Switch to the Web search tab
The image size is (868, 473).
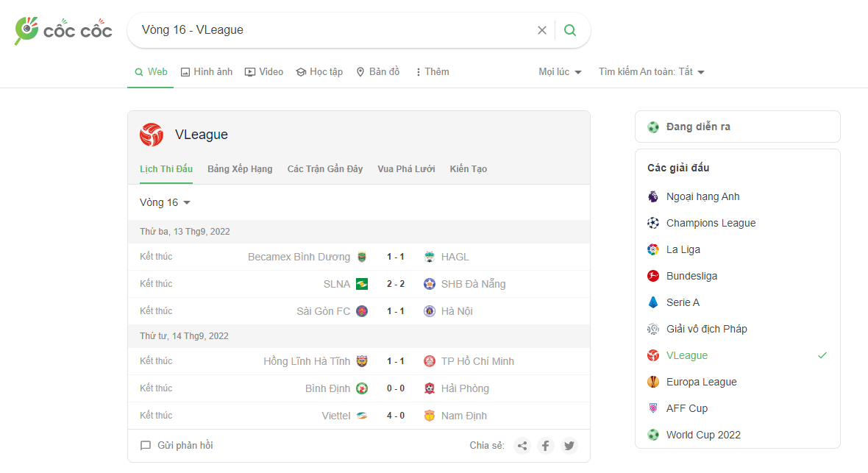tap(151, 72)
